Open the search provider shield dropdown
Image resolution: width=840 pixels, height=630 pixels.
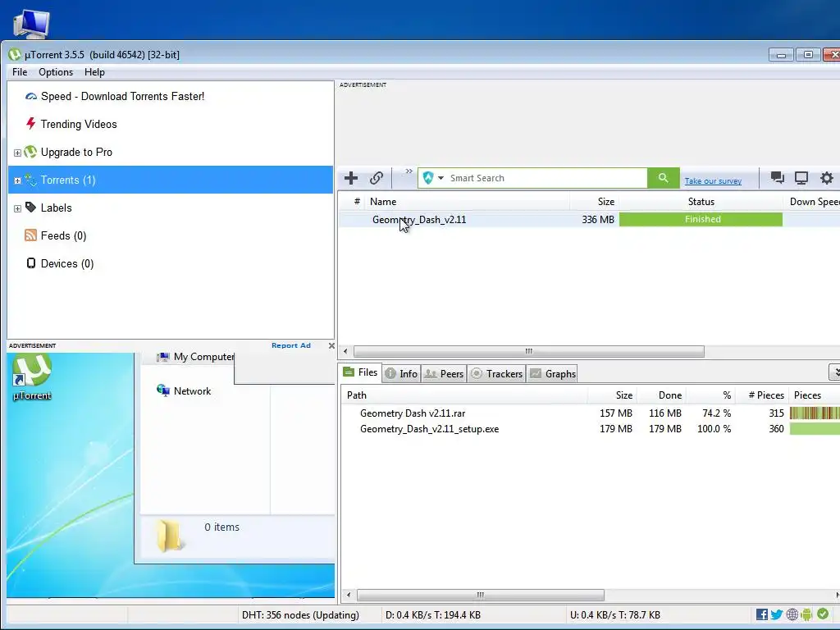click(433, 178)
